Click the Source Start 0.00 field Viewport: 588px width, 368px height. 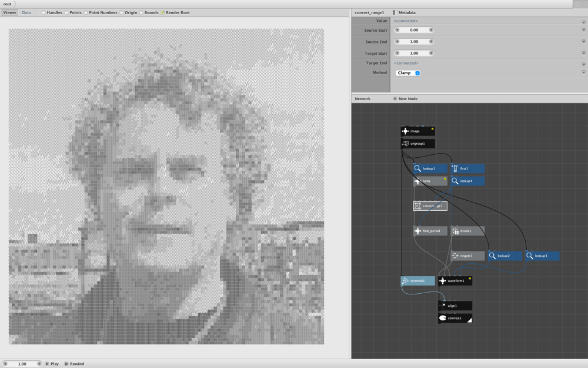click(x=414, y=30)
